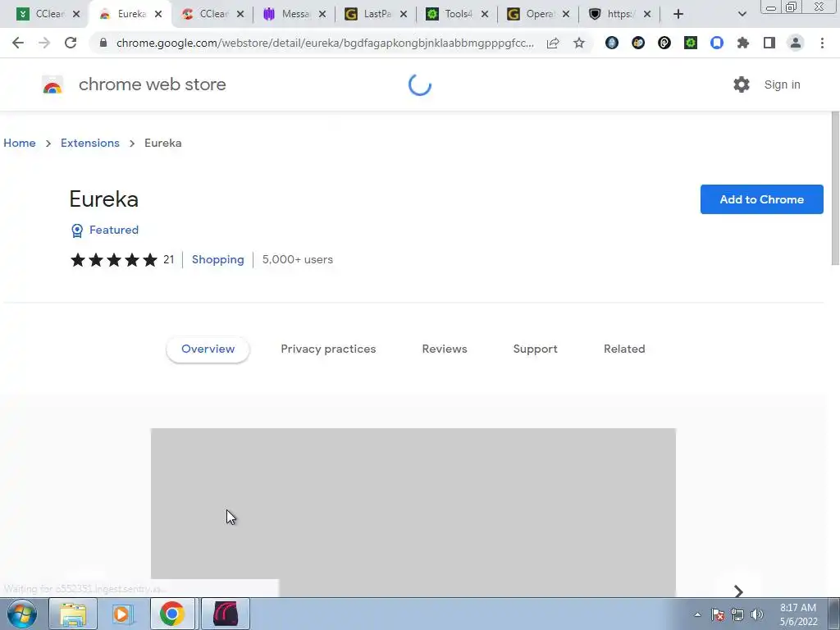Open Web Store settings gear
This screenshot has width=840, height=630.
click(x=742, y=84)
